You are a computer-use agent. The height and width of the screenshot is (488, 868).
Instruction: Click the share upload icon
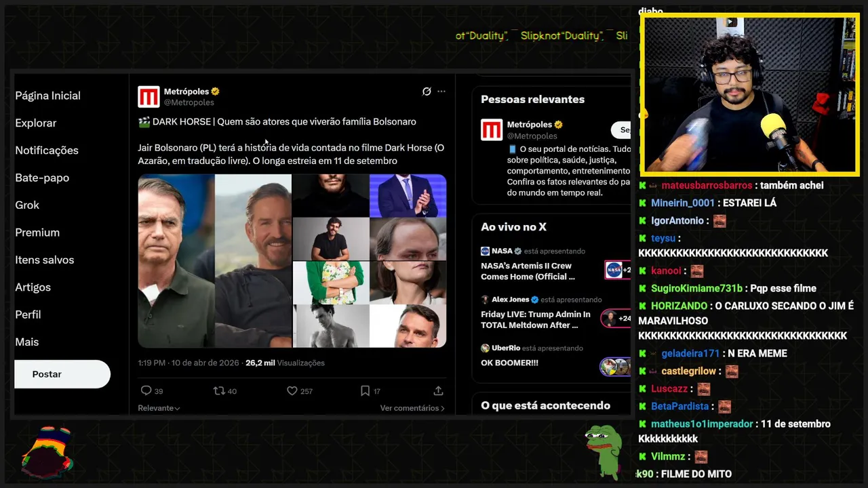pyautogui.click(x=438, y=391)
